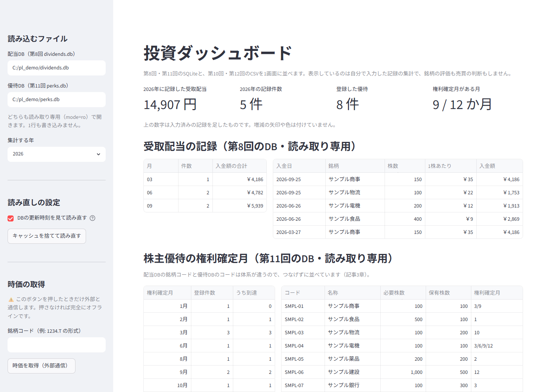Click the 3/6/9/12 rights month cell
Image resolution: width=557 pixels, height=392 pixels.
click(497, 346)
